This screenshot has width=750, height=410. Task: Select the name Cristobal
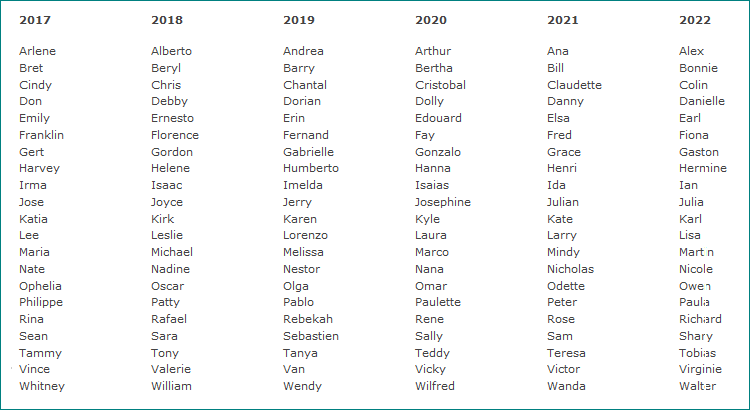(x=440, y=85)
